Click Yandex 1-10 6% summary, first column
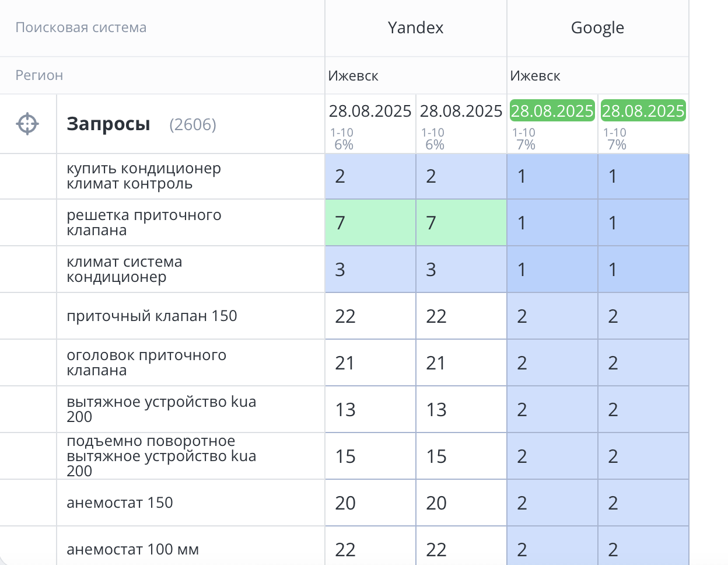The height and width of the screenshot is (565, 728). pyautogui.click(x=342, y=139)
